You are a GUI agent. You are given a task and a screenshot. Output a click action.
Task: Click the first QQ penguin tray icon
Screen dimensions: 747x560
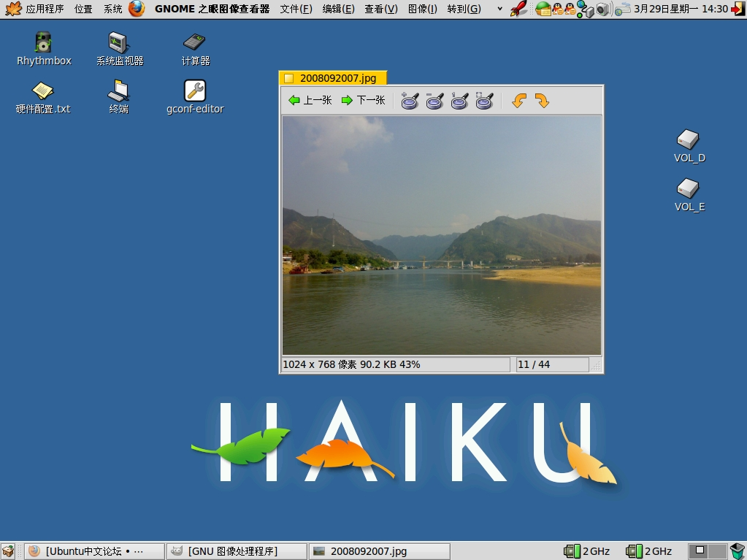coord(558,9)
